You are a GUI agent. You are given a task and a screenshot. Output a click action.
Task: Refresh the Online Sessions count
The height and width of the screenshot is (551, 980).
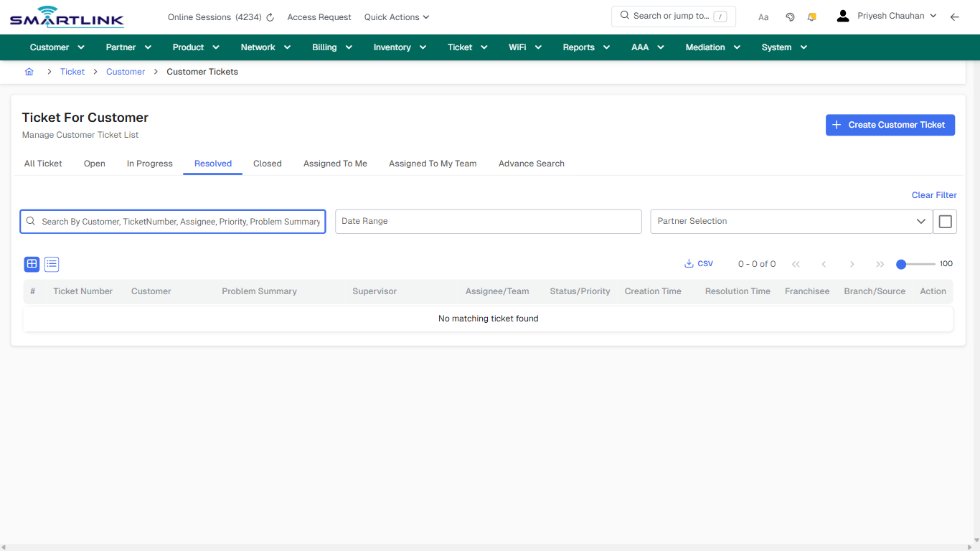[x=269, y=17]
